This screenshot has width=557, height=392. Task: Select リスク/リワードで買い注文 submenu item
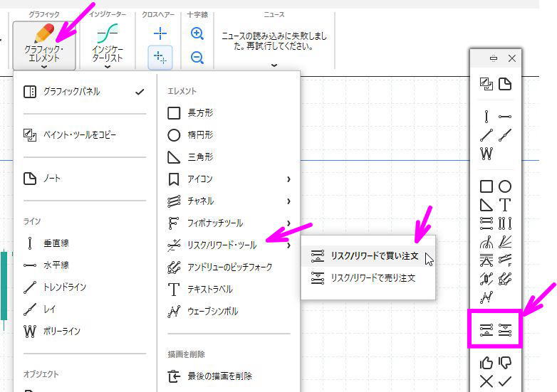pyautogui.click(x=368, y=256)
